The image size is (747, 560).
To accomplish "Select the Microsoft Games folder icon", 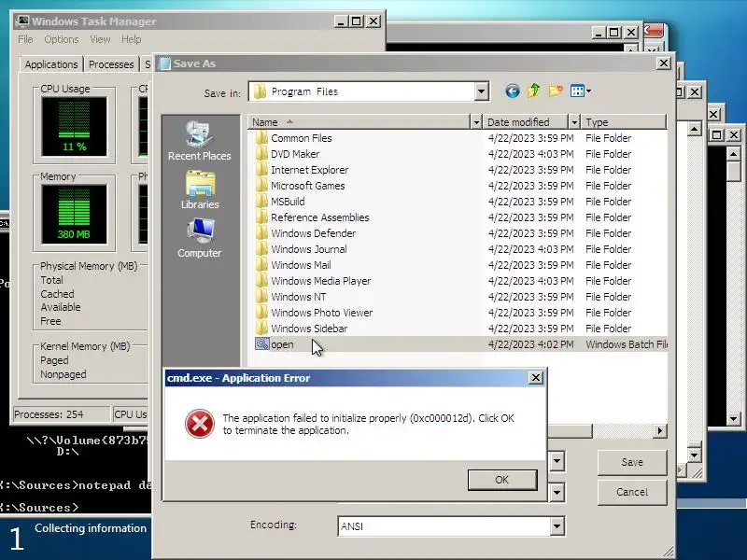I will pyautogui.click(x=261, y=186).
